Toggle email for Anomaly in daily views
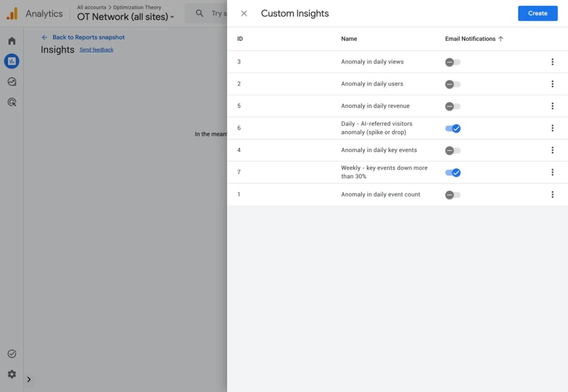The height and width of the screenshot is (392, 568). point(453,62)
